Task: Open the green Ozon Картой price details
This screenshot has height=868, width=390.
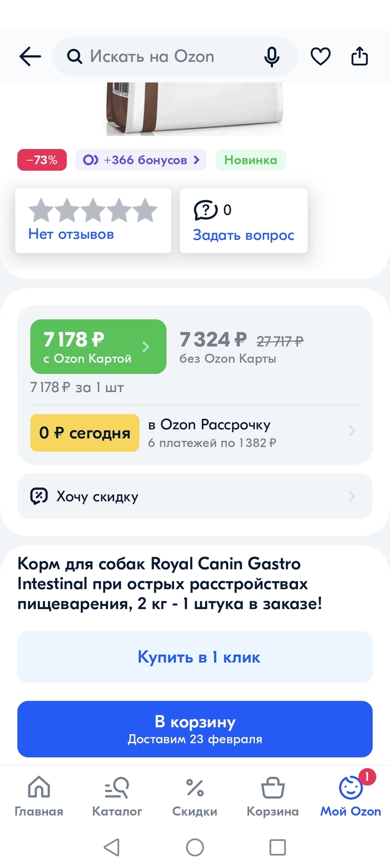Action: [x=98, y=346]
